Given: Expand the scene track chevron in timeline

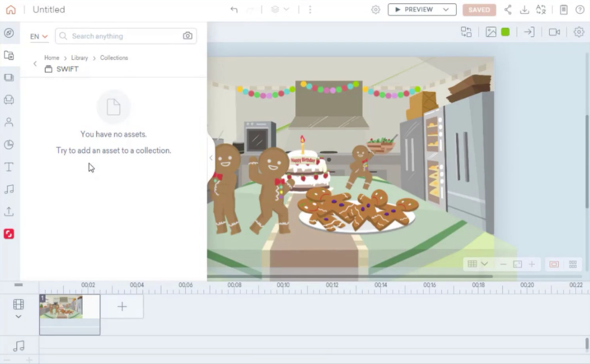Looking at the screenshot, I should (18, 316).
